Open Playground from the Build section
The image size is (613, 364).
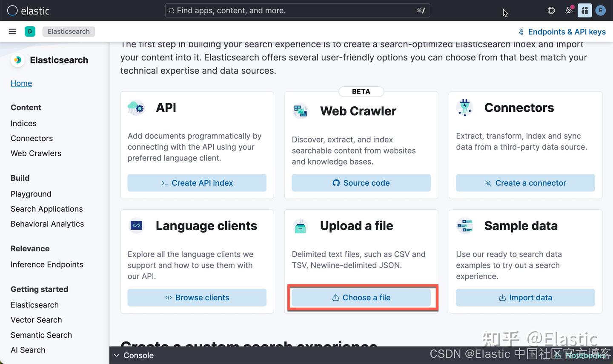coord(31,194)
